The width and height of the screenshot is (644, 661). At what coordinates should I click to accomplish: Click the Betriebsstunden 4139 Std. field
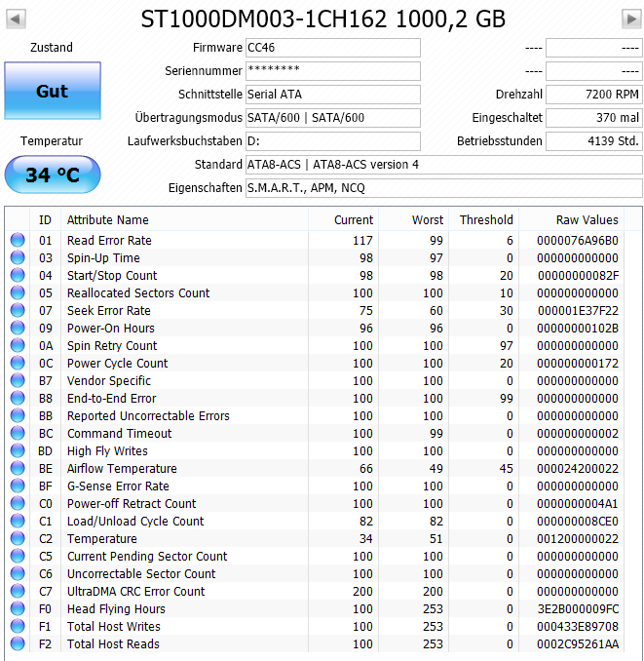(x=594, y=141)
